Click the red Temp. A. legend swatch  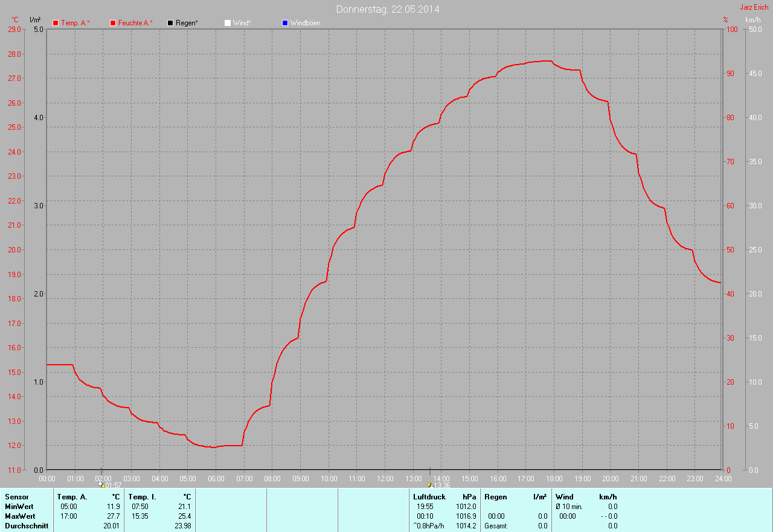56,23
